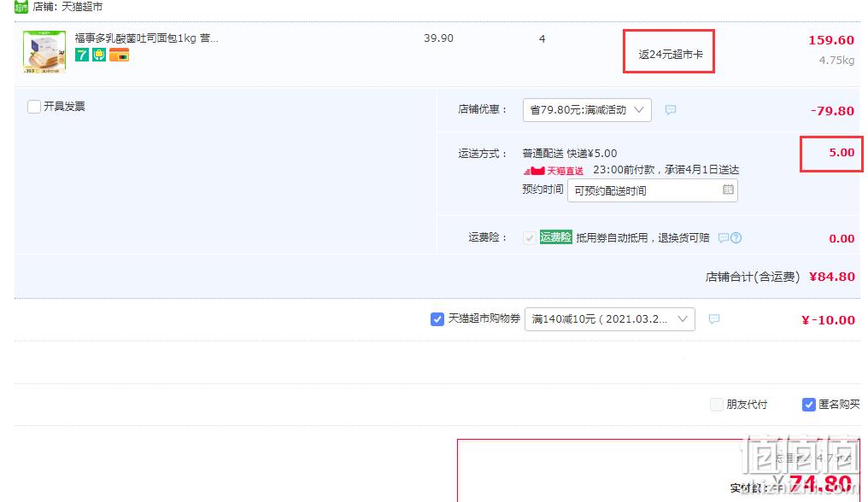Open the calendar icon in delivery time field

point(728,190)
